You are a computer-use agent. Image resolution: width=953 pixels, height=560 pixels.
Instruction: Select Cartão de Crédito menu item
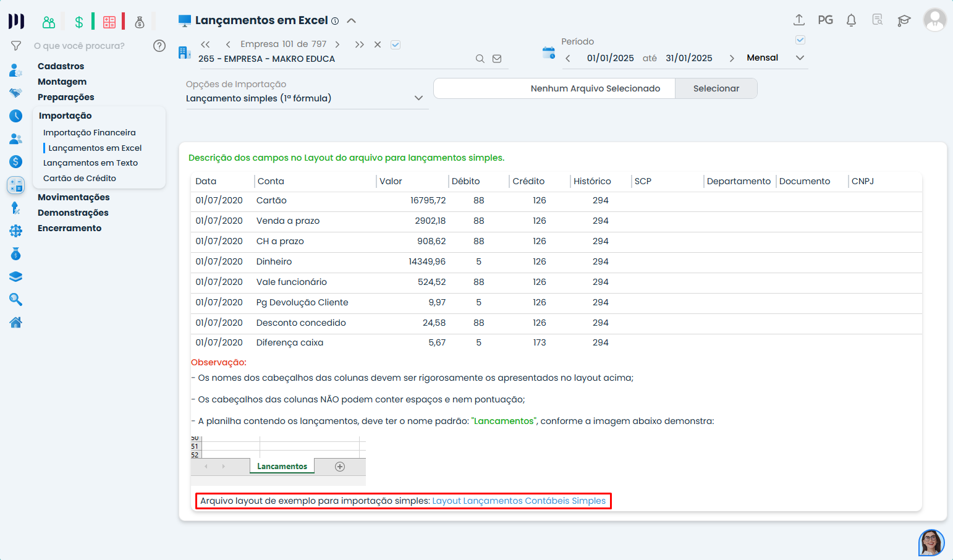pyautogui.click(x=80, y=179)
